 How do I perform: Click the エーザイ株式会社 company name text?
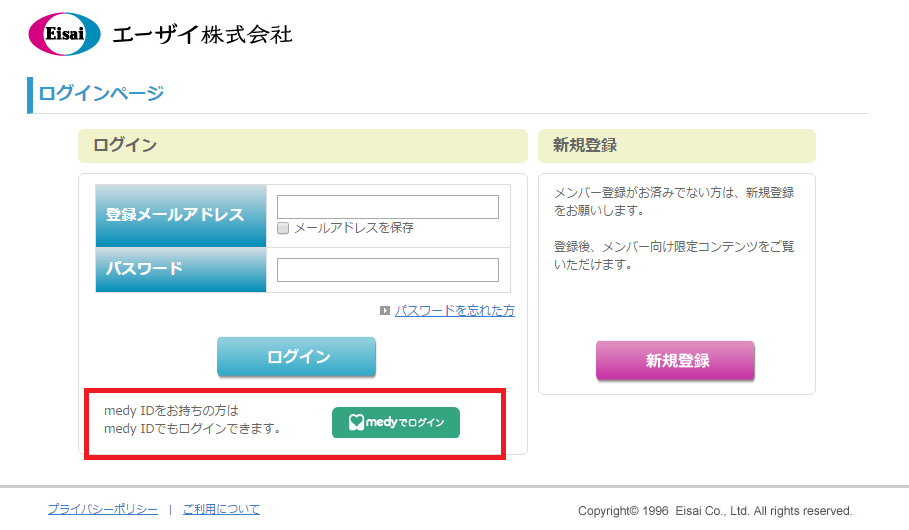tap(202, 35)
